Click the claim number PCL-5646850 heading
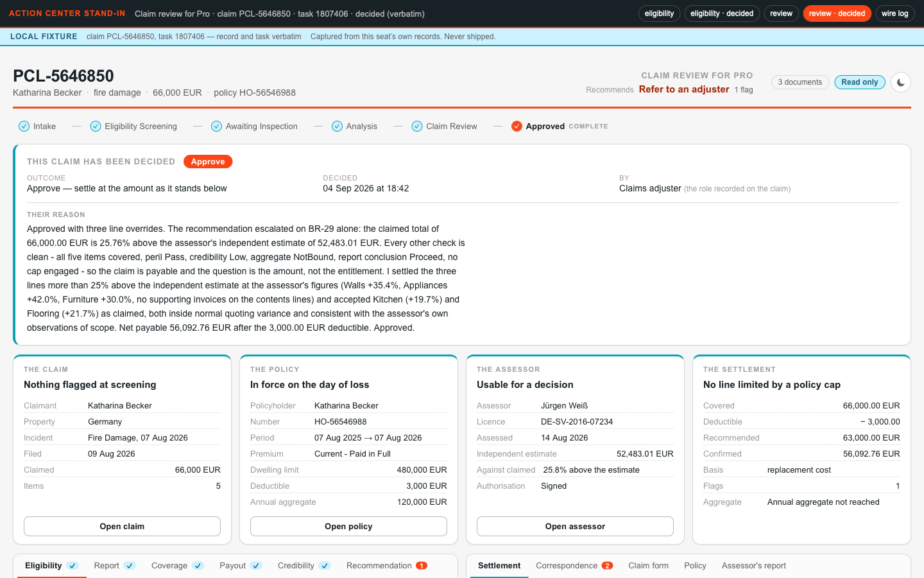 pos(64,76)
